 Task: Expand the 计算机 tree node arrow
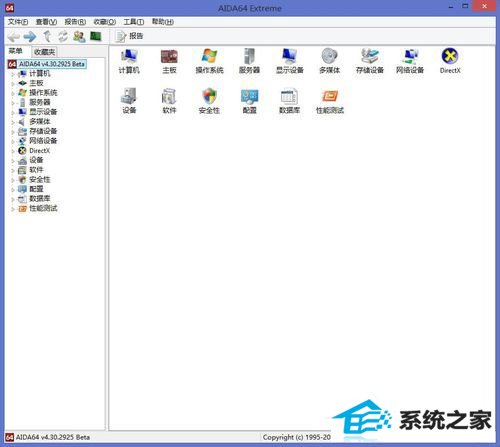(13, 74)
